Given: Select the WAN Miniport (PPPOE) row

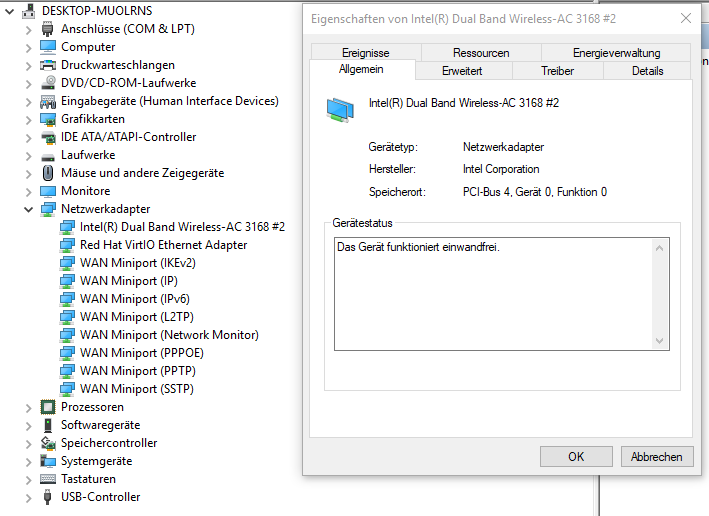Looking at the screenshot, I should click(142, 353).
